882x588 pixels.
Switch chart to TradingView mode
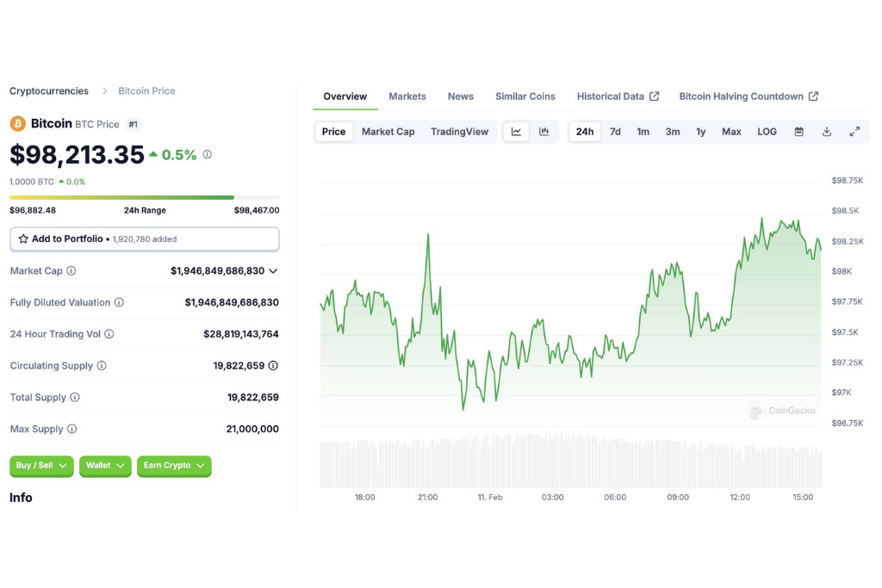pyautogui.click(x=460, y=132)
